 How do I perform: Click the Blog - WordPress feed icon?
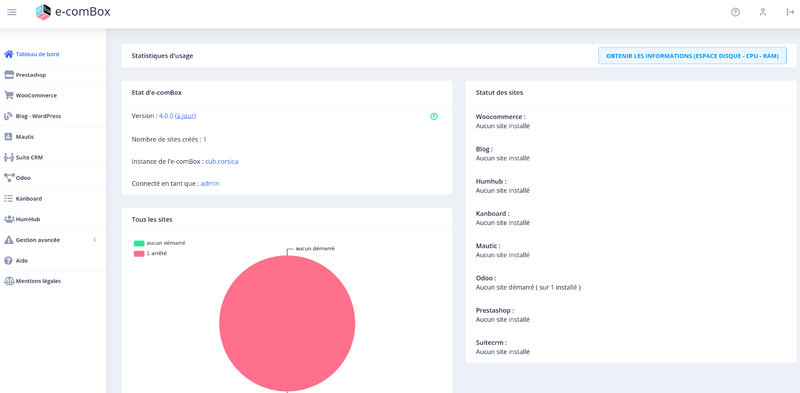(9, 116)
